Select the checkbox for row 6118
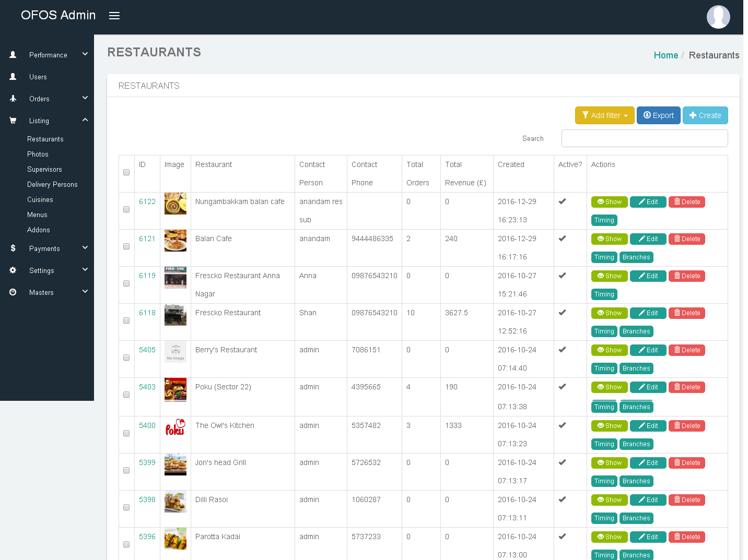748x560 pixels. (126, 320)
